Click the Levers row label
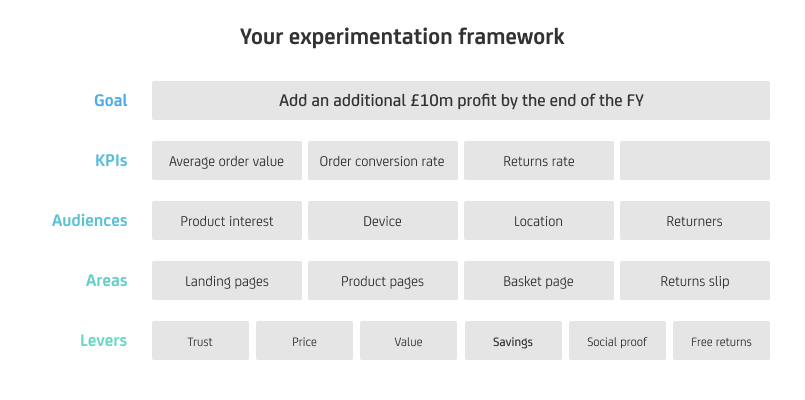The width and height of the screenshot is (805, 400). [103, 341]
